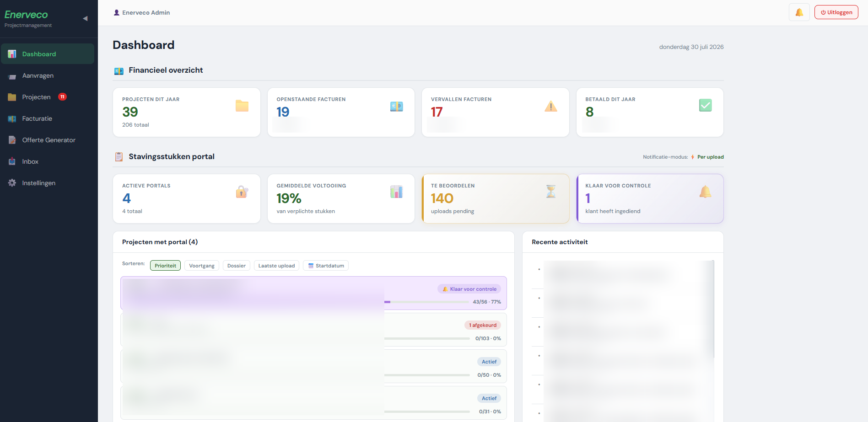Click the Financieel overzicht heading icon
Viewport: 868px width, 422px height.
click(119, 71)
